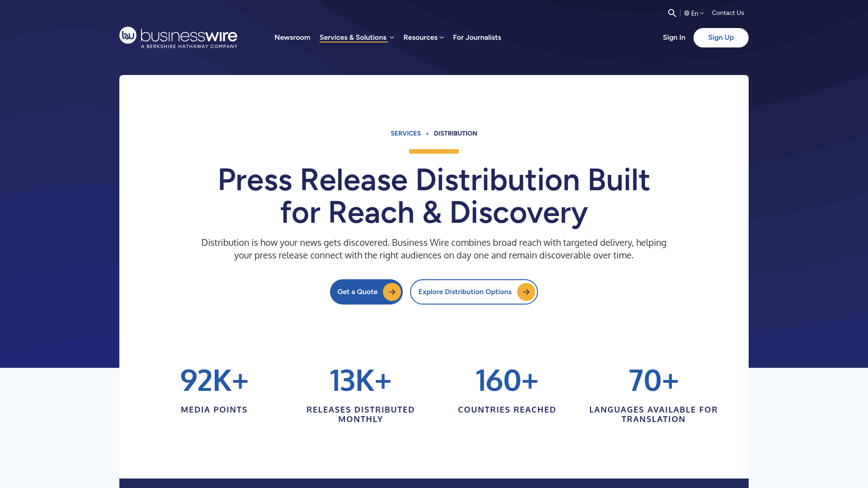
Task: Click the 13K+ statistic
Action: click(361, 380)
